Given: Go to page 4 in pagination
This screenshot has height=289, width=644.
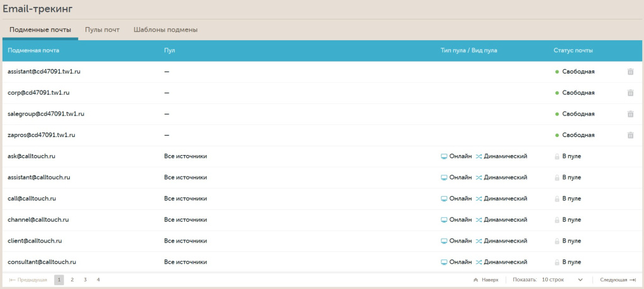Looking at the screenshot, I should tap(98, 280).
